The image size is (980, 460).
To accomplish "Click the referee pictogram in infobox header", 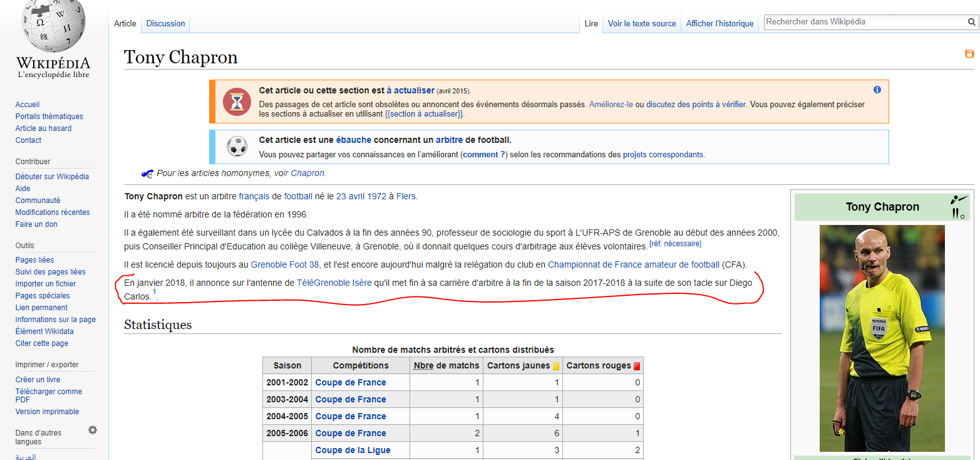I will click(959, 207).
